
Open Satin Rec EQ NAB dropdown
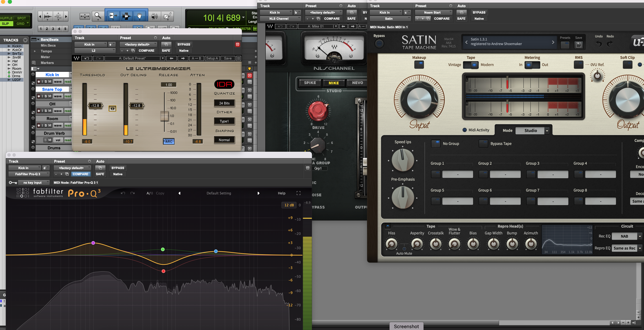(627, 236)
